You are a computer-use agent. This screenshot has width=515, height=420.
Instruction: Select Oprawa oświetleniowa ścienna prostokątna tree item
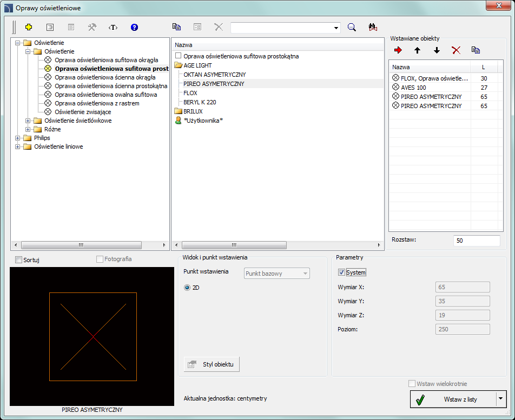pos(111,86)
